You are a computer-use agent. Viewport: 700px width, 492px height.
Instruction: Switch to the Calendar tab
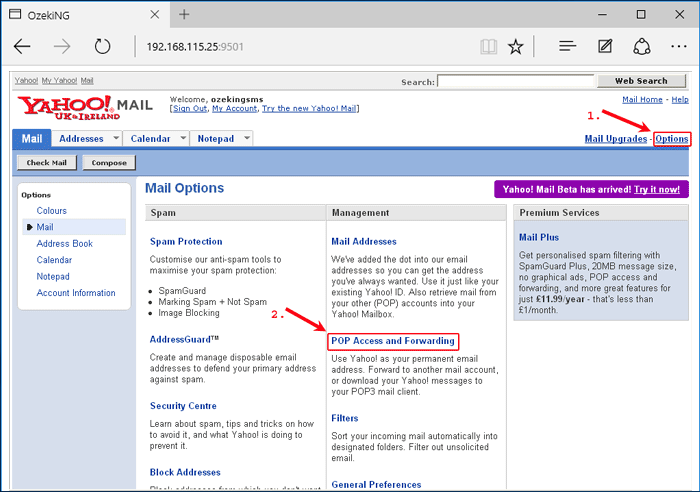[150, 139]
